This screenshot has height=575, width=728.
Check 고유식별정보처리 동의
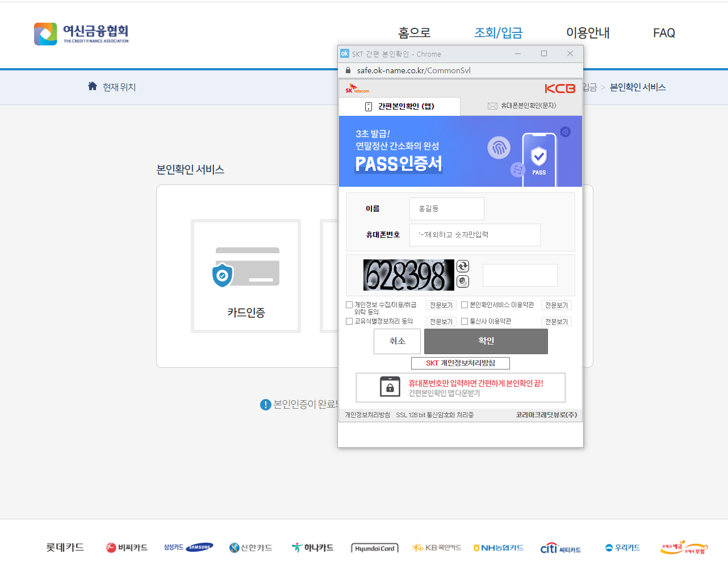(x=349, y=321)
